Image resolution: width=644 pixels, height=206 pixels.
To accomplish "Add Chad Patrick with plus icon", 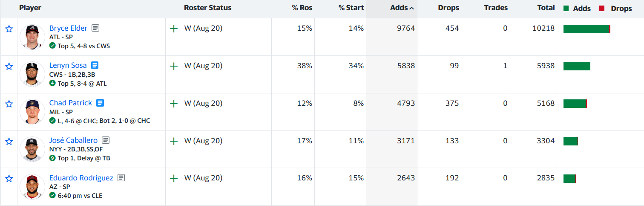I will click(174, 104).
